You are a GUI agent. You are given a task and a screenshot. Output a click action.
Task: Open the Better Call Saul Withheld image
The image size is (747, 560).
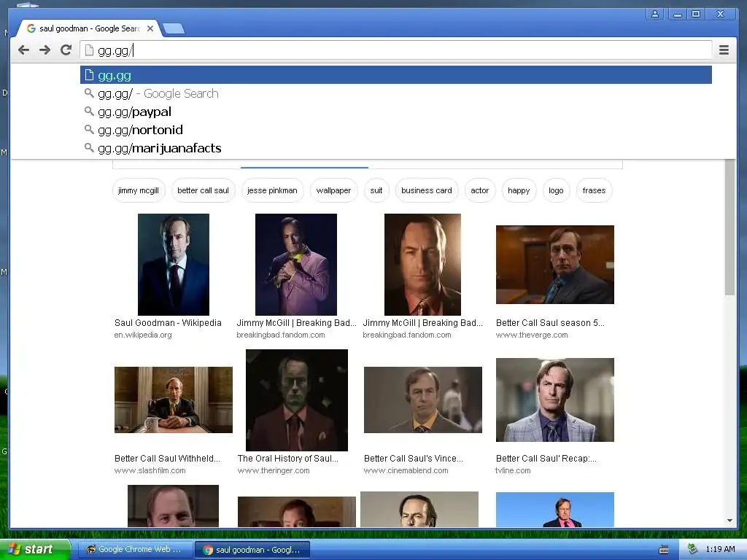pyautogui.click(x=174, y=400)
